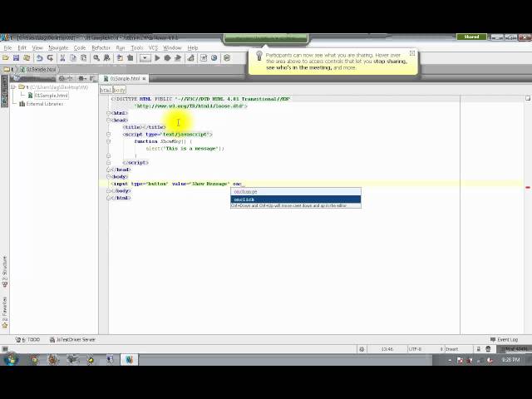Click the Find magnifier icon
Image resolution: width=532 pixels, height=399 pixels.
click(x=96, y=58)
